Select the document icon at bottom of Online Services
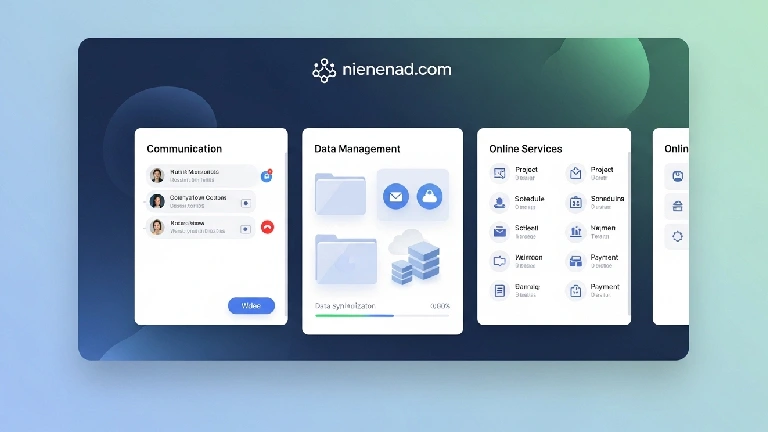The height and width of the screenshot is (432, 768). [499, 291]
